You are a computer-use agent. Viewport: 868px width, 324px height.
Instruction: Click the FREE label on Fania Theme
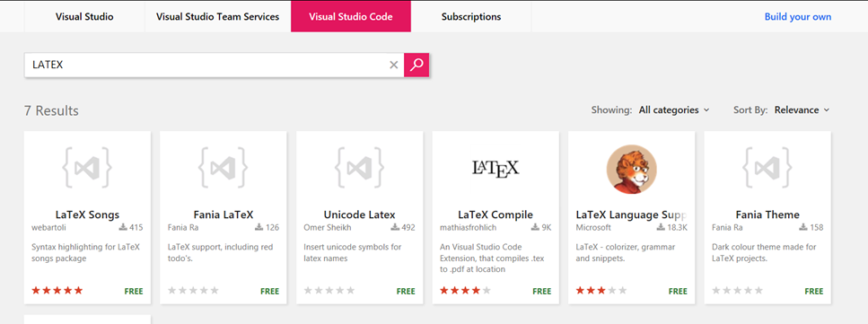tap(814, 292)
